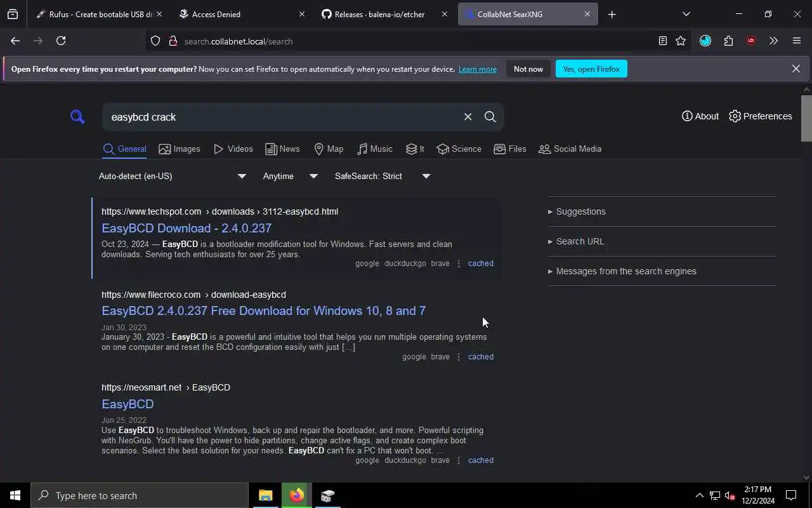Click the Firefox back arrow

pos(15,41)
